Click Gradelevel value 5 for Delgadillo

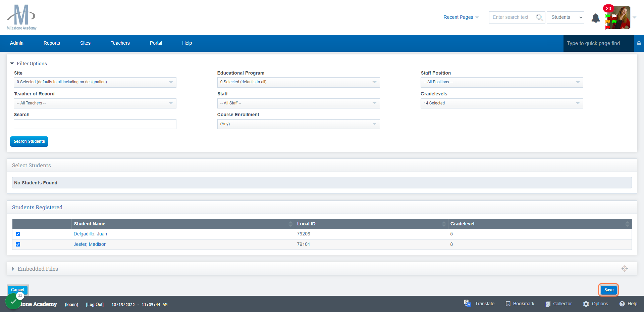(x=451, y=234)
